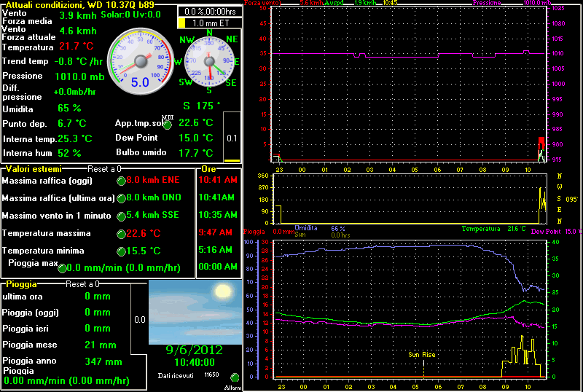
Task: Click the 8.0 kmh ONO gust value
Action: (x=154, y=197)
